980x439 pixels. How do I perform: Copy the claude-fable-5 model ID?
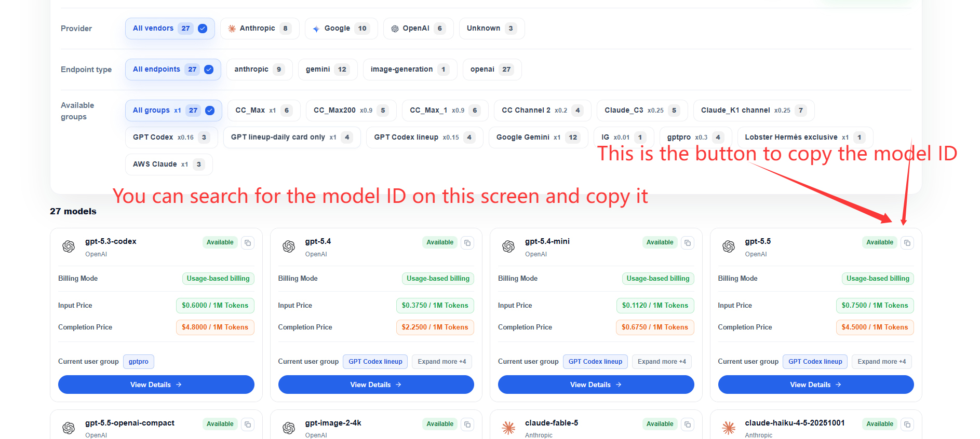point(688,424)
